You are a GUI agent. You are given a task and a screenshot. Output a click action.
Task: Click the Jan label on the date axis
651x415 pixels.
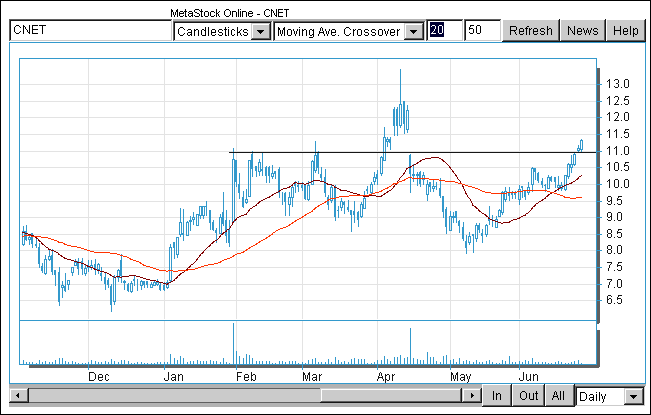(x=174, y=377)
